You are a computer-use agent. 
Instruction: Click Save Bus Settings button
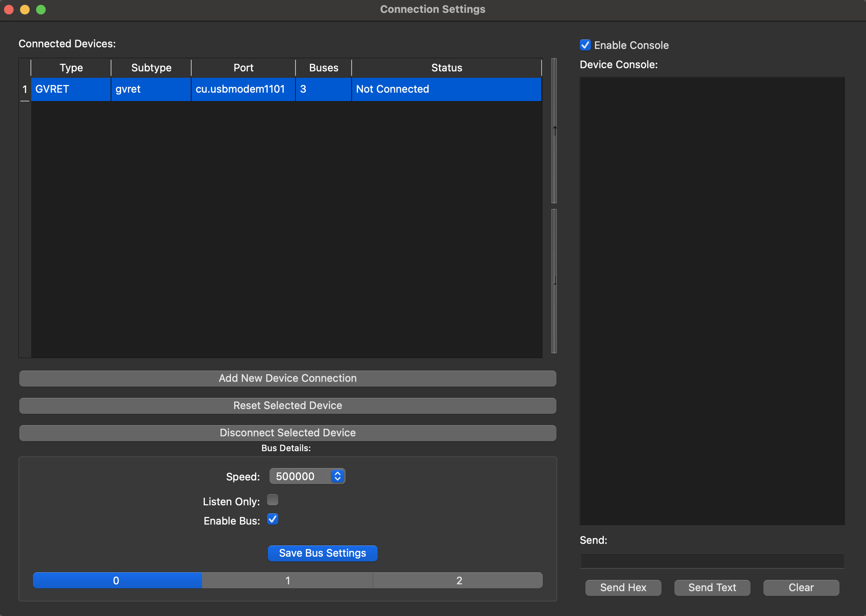[322, 553]
